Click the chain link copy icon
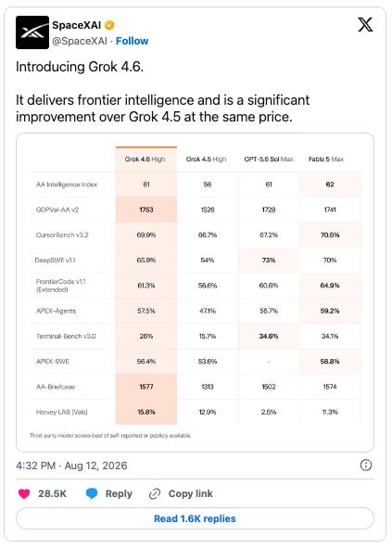Screen dimensions: 392x549 point(155,493)
